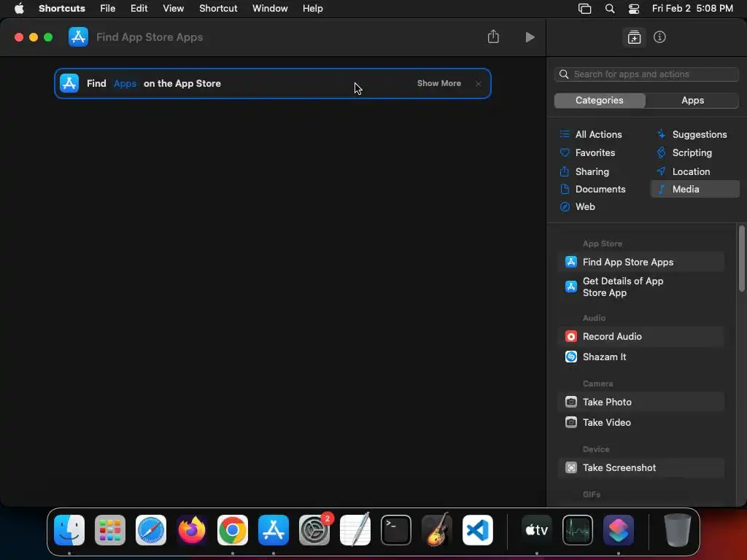Launch GarageBand from the Dock
This screenshot has width=747, height=560.
tap(437, 530)
